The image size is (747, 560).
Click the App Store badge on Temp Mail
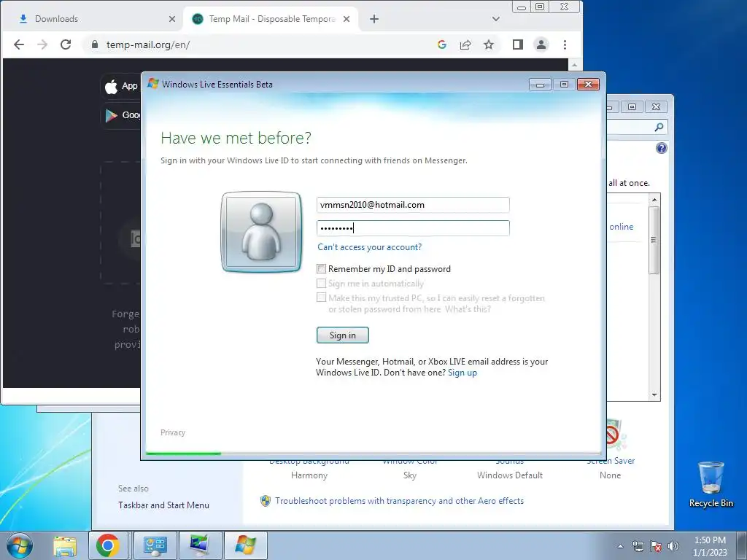point(120,86)
